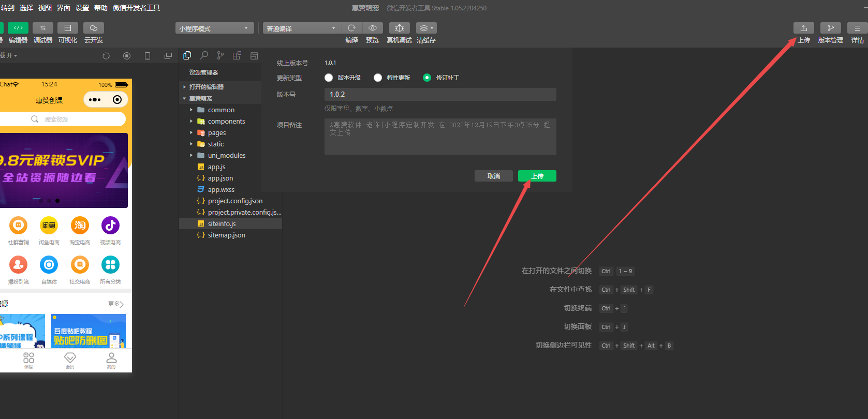Open version management icon

[831, 28]
